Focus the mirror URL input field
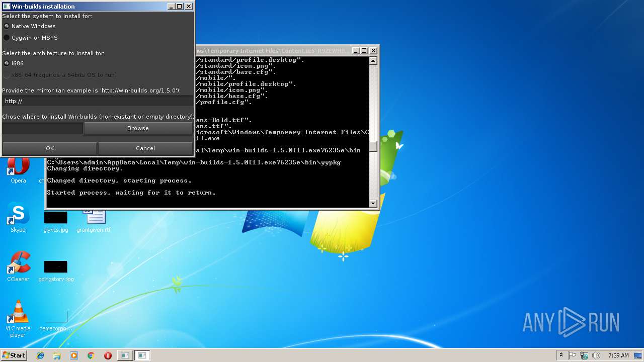644x362 pixels. (x=97, y=101)
